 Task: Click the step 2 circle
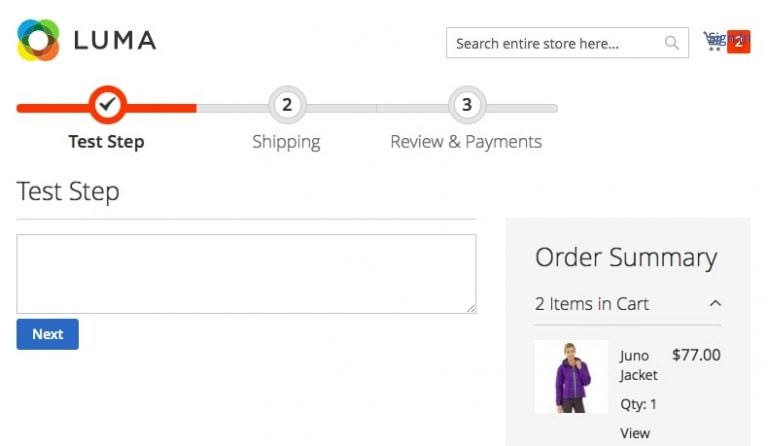286,104
